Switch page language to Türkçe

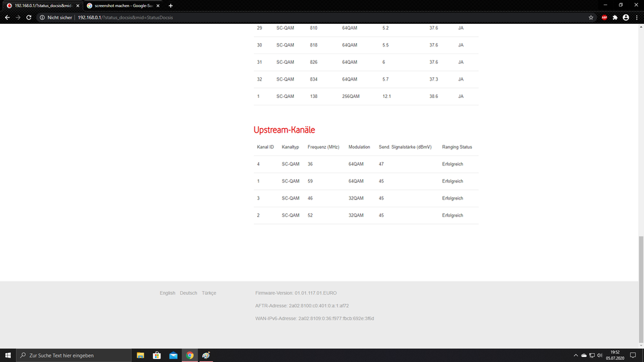point(209,293)
